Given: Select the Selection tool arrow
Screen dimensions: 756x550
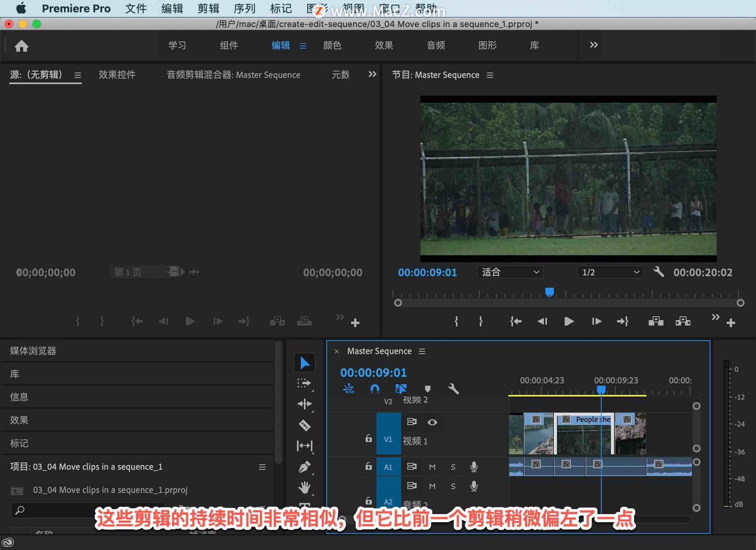Looking at the screenshot, I should point(304,363).
